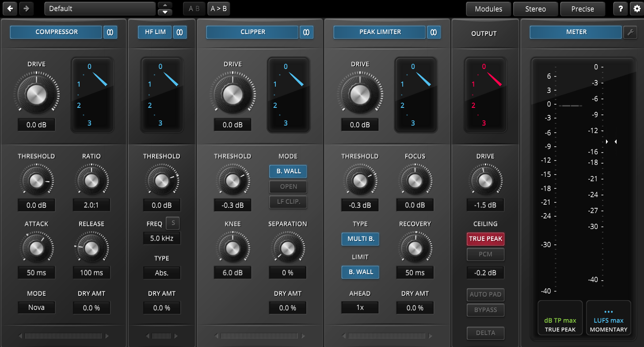Image resolution: width=644 pixels, height=347 pixels.
Task: Enable TRUE PEAK ceiling mode
Action: point(485,239)
